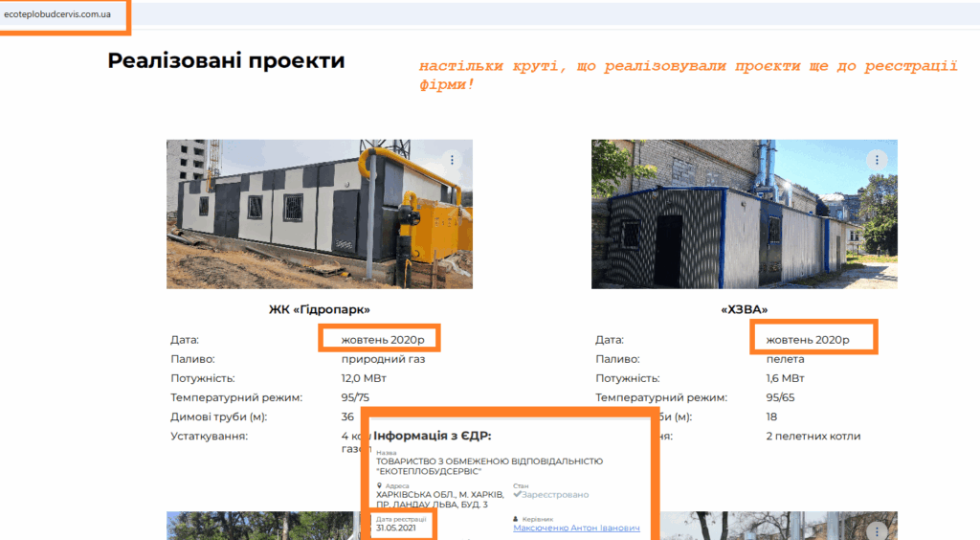Click the ЕКОТЕПЛОБУДСЕРВІС company name text
This screenshot has height=540, width=980.
point(429,471)
